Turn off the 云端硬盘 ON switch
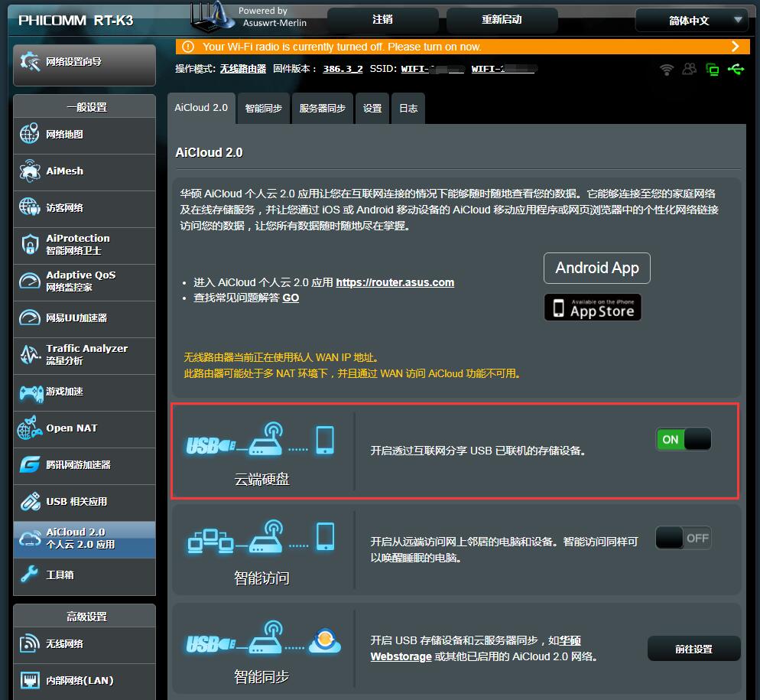This screenshot has height=700, width=760. pos(684,439)
